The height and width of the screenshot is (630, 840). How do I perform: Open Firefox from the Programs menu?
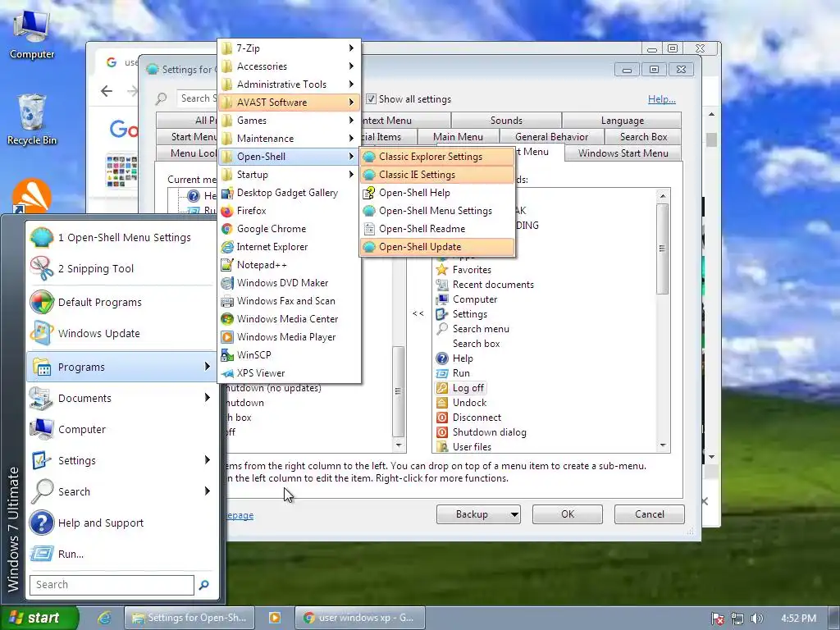pos(290,211)
